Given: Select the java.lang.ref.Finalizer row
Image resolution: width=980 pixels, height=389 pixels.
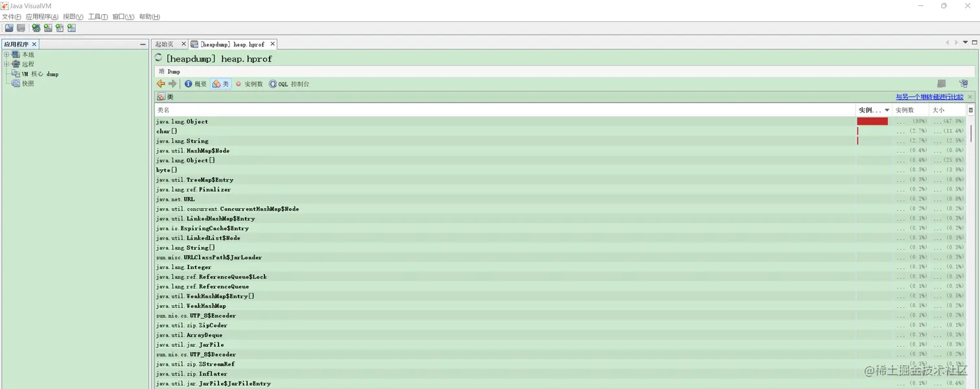Looking at the screenshot, I should [x=561, y=189].
